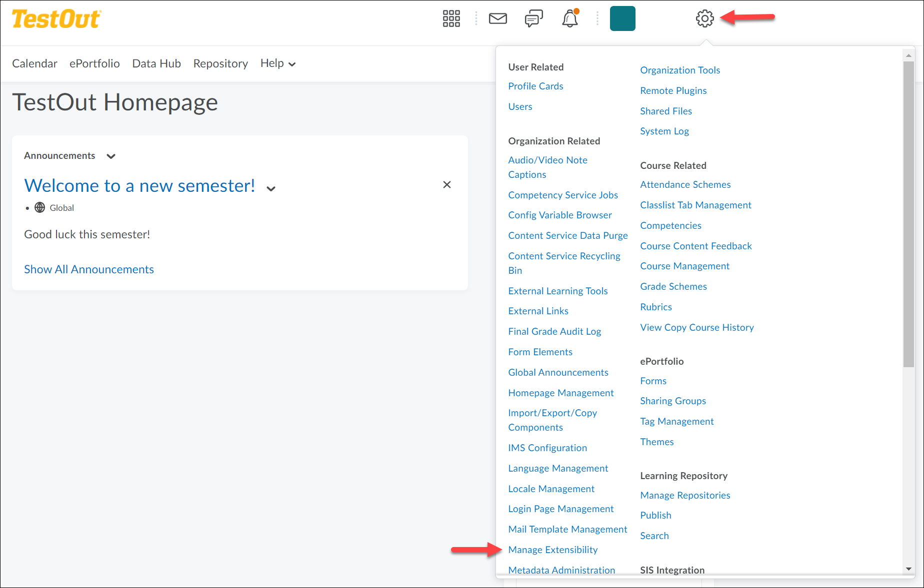
Task: Open the notifications bell
Action: pyautogui.click(x=569, y=18)
